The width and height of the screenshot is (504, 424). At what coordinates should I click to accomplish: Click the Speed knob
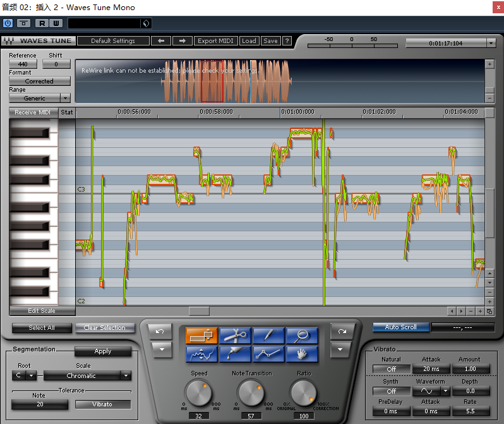pyautogui.click(x=199, y=393)
